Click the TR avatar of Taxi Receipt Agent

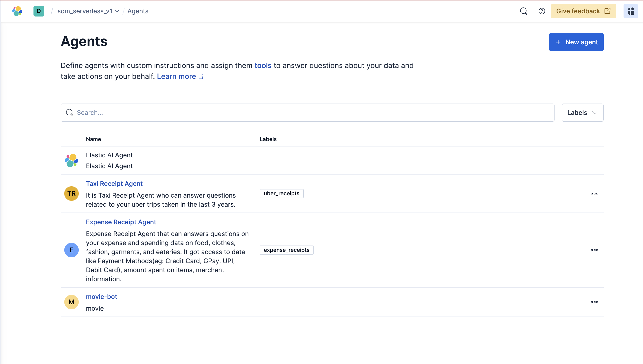pyautogui.click(x=71, y=194)
